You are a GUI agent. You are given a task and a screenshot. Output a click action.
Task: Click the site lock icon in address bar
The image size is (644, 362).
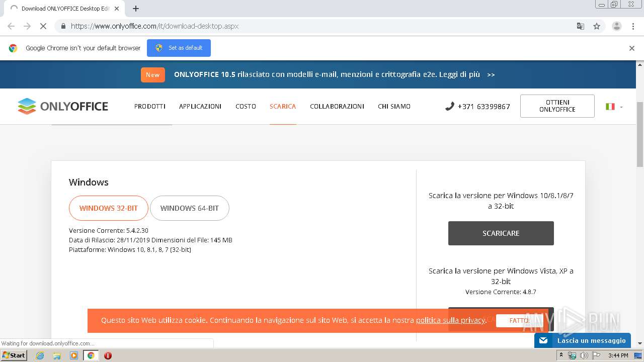pyautogui.click(x=63, y=26)
